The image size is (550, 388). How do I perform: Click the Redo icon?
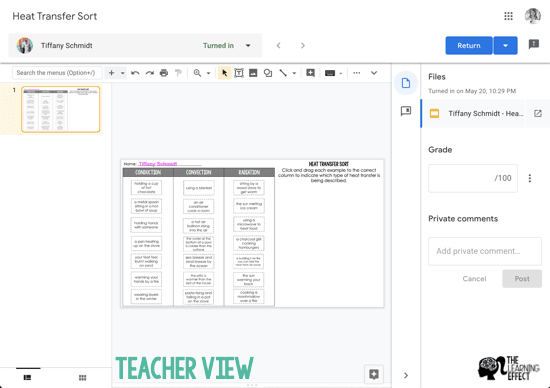[149, 73]
